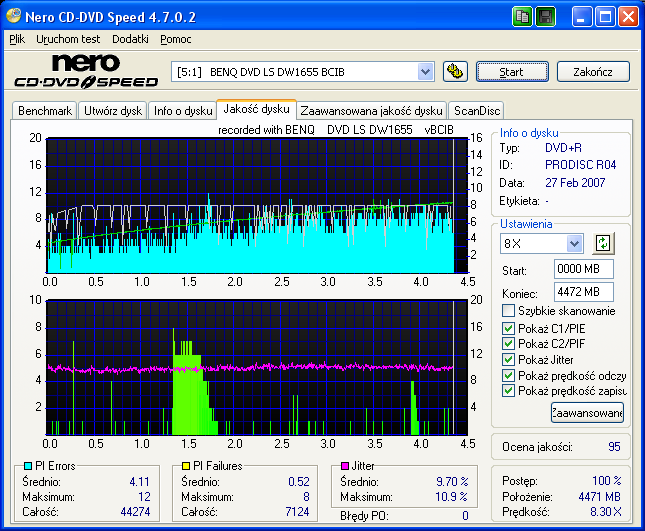This screenshot has width=645, height=531.
Task: Toggle the Pokaż prędkość zapisu checkbox
Action: (508, 391)
